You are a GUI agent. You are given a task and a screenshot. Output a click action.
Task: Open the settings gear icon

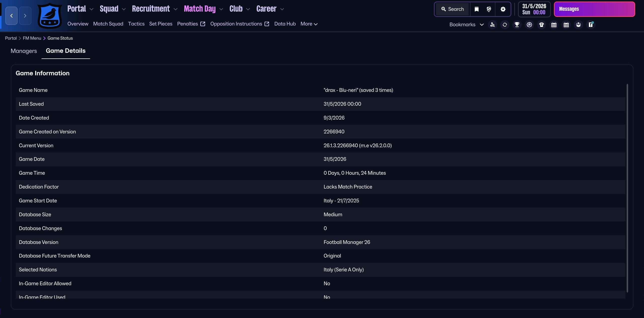click(503, 9)
